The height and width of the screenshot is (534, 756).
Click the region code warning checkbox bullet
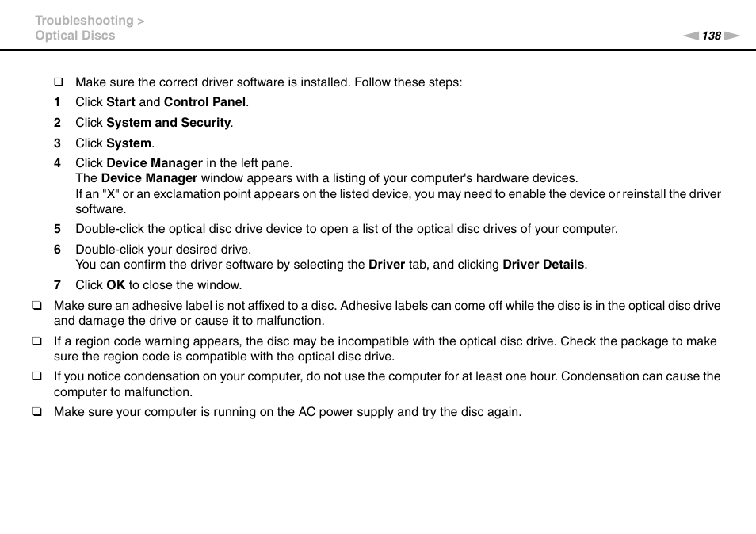(36, 341)
